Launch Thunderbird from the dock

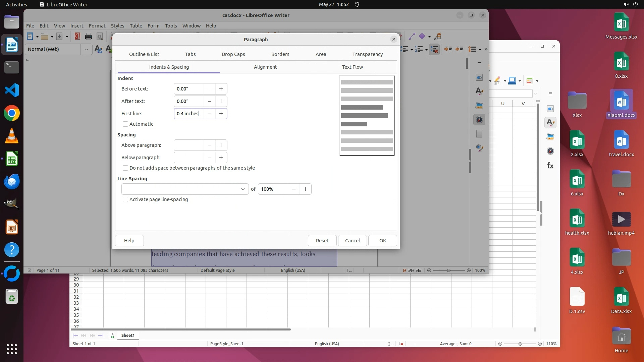12,182
